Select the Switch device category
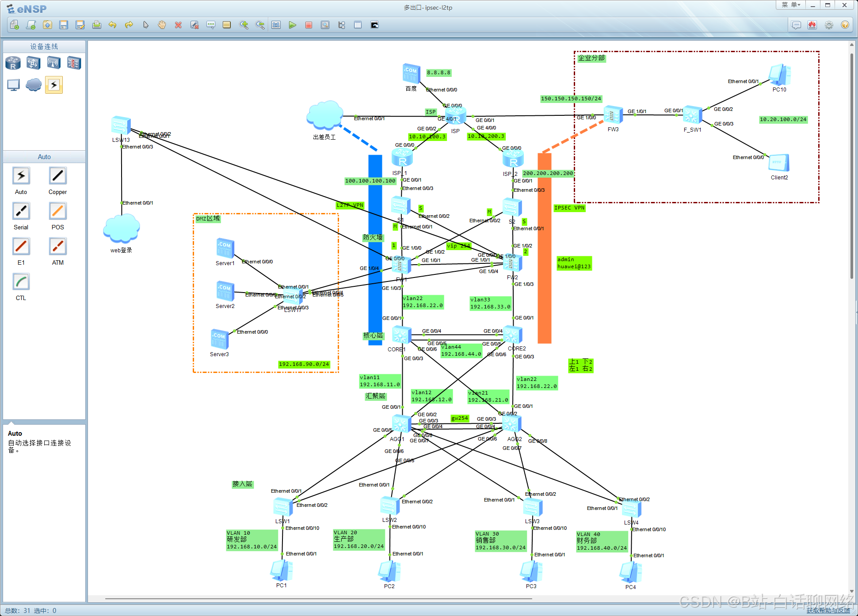 coord(33,63)
